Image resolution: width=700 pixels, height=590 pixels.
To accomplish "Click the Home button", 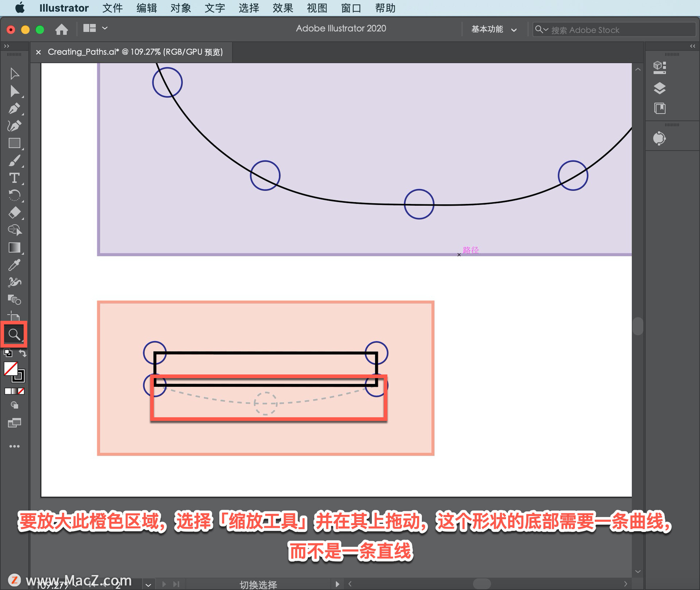I will click(x=62, y=29).
